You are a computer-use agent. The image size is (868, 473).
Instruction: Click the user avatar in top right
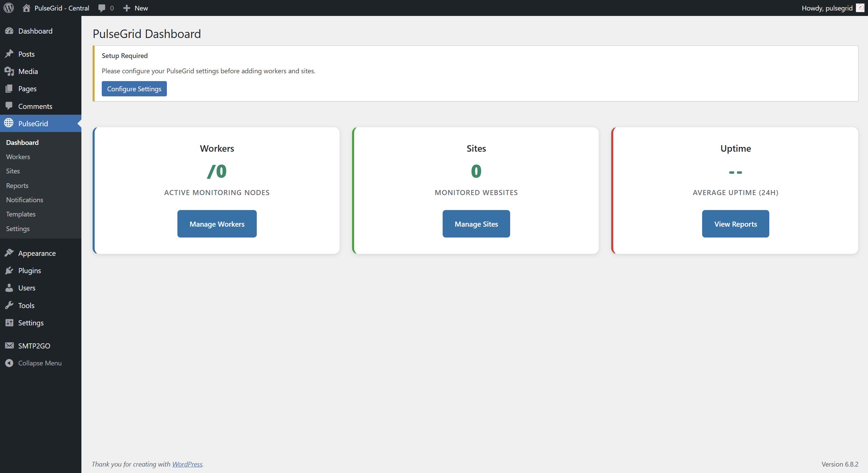[860, 8]
